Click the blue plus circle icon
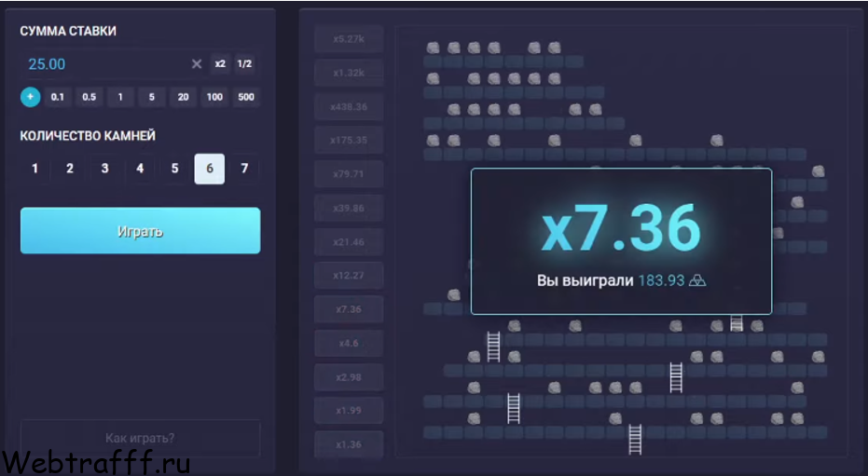 click(31, 97)
